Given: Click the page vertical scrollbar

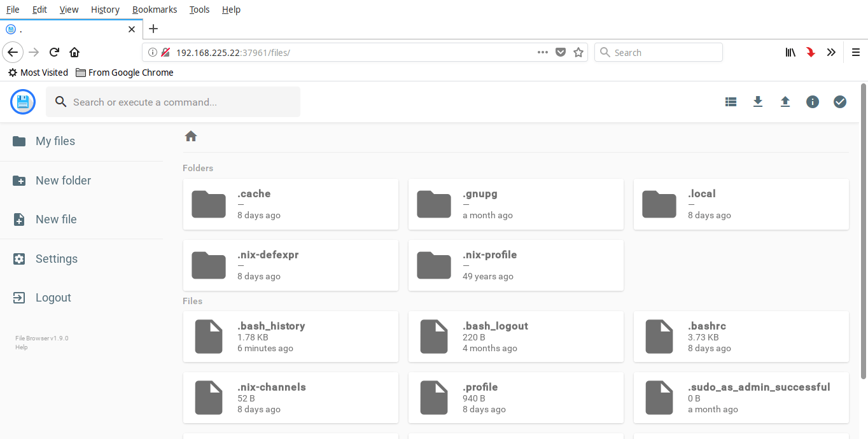Looking at the screenshot, I should point(864,231).
